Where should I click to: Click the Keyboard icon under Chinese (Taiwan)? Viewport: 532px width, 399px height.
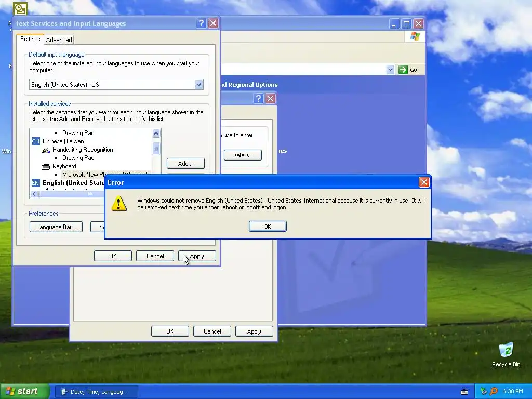point(46,166)
